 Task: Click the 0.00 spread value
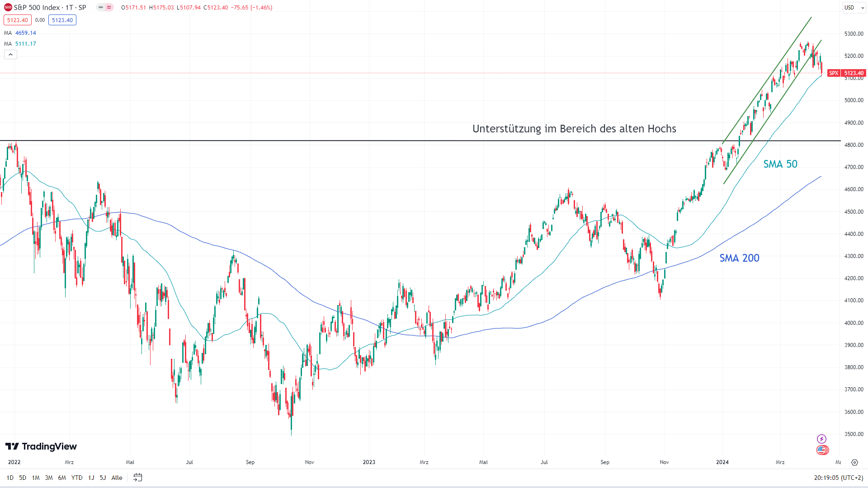click(40, 20)
